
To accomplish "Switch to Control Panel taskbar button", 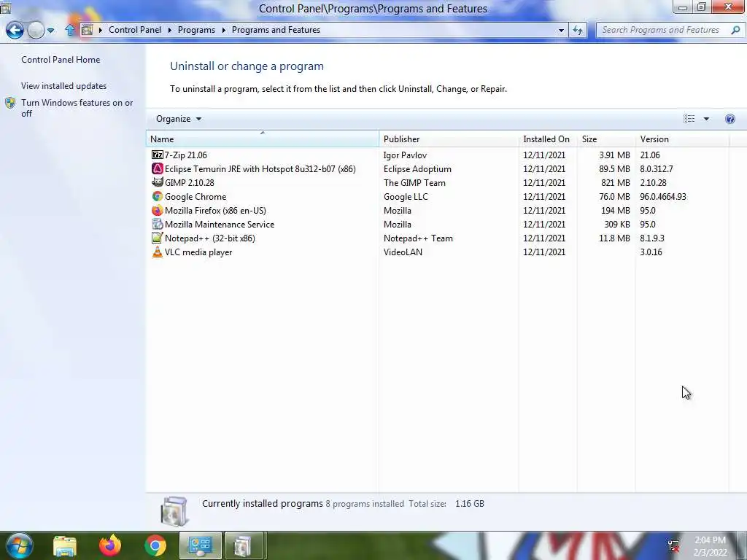I will [x=200, y=545].
